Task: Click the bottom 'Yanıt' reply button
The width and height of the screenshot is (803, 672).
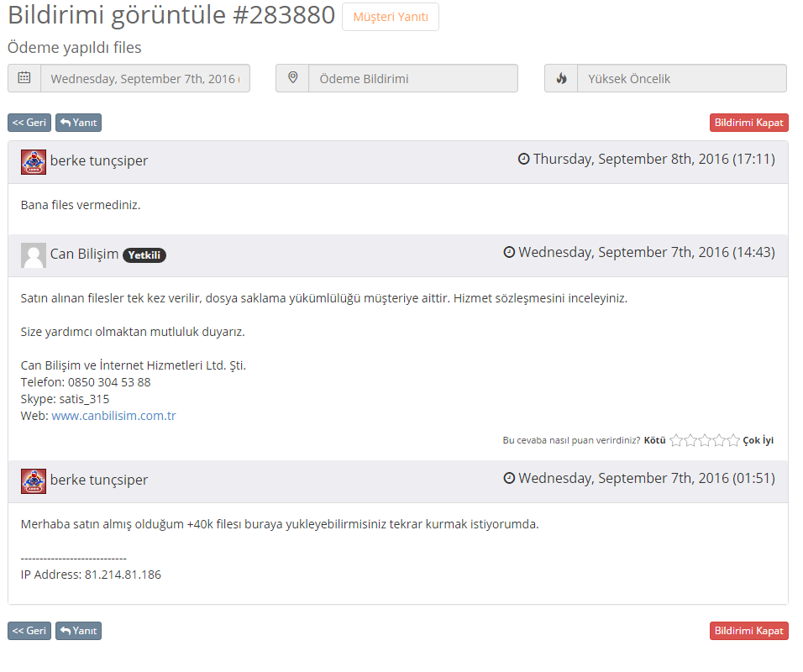Action: [x=78, y=631]
